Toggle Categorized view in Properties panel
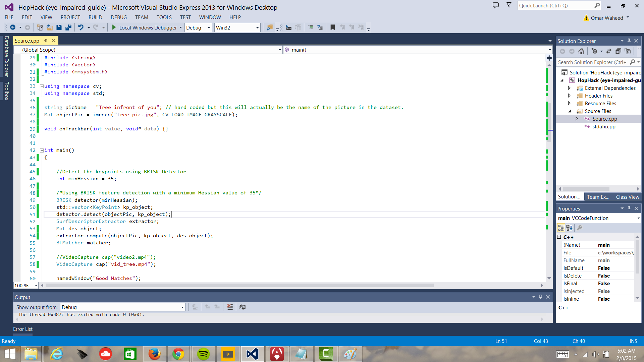The height and width of the screenshot is (362, 644). point(561,228)
